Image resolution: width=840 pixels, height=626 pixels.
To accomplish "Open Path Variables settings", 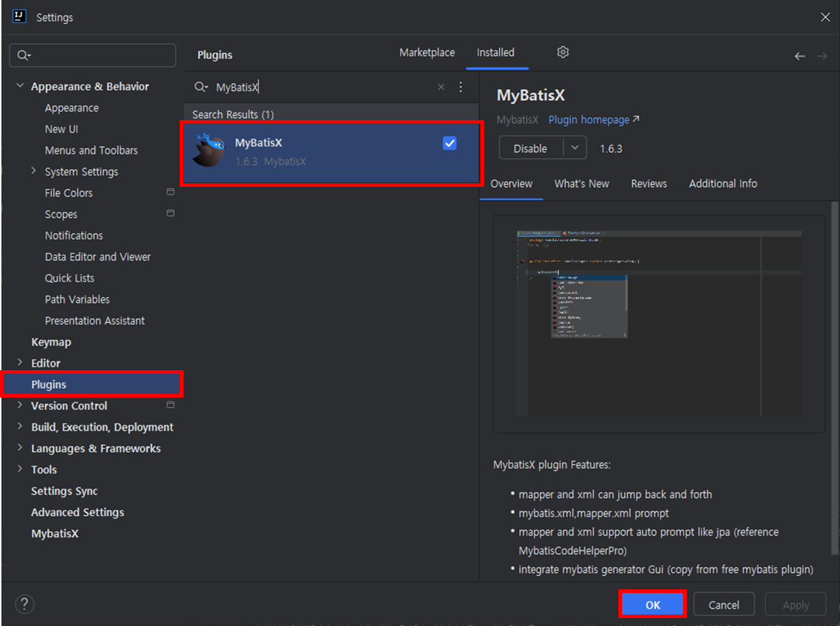I will tap(77, 300).
